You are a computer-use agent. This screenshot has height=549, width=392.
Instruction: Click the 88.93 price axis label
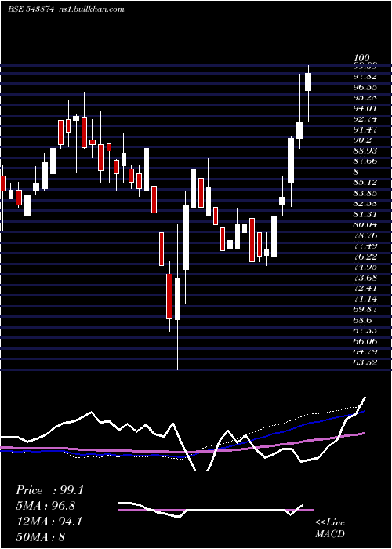(365, 151)
